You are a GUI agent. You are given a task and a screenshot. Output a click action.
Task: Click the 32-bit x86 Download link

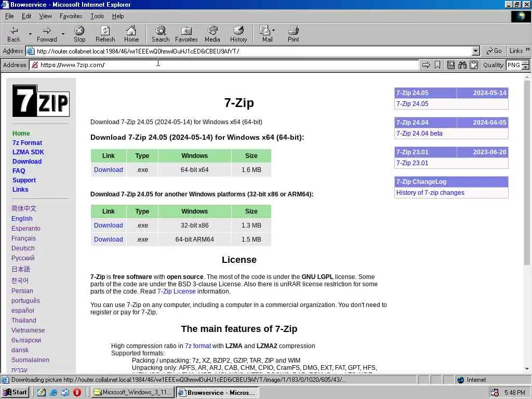pyautogui.click(x=108, y=225)
